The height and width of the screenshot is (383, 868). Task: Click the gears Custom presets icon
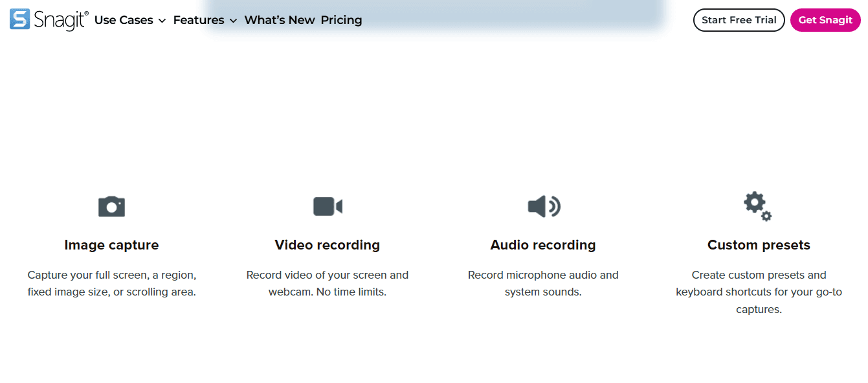click(758, 206)
